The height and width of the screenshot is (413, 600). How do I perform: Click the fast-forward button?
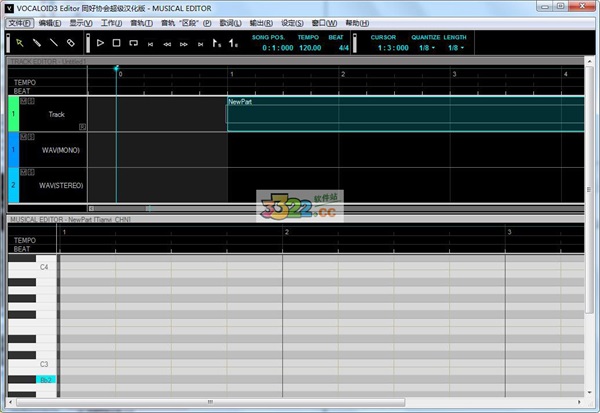(184, 44)
